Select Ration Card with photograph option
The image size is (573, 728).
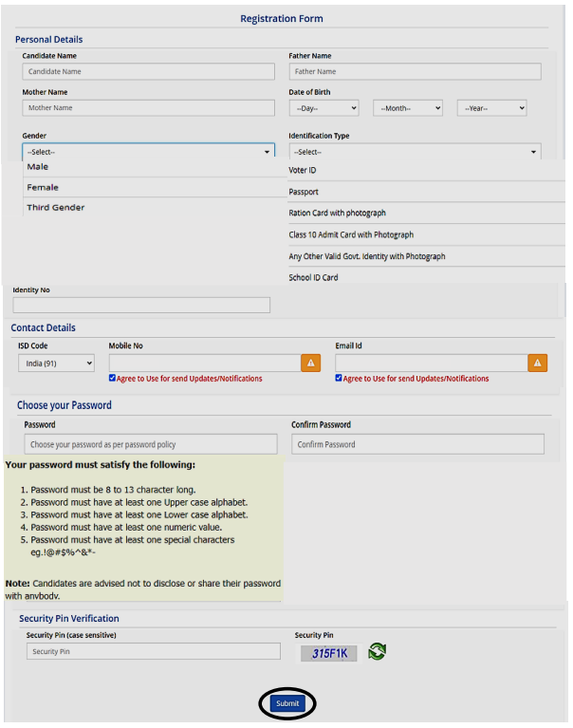(337, 214)
